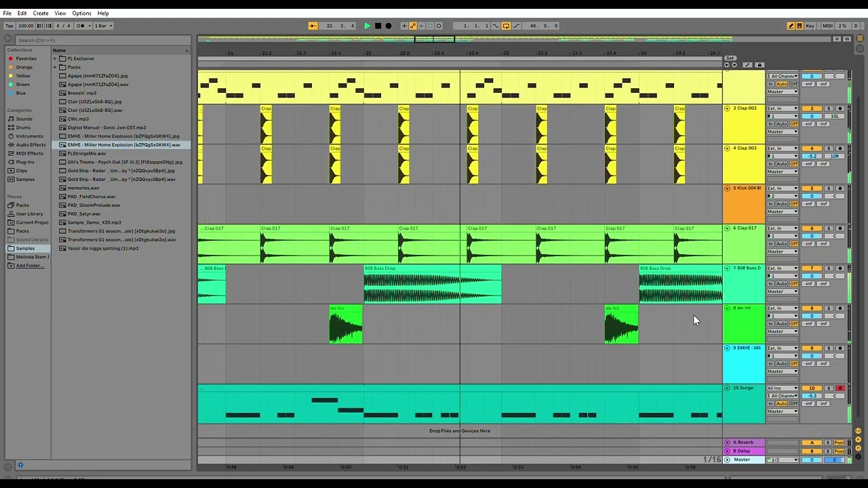The image size is (868, 488).
Task: Toggle the Computer MIDI Keyboard icon
Action: [800, 26]
